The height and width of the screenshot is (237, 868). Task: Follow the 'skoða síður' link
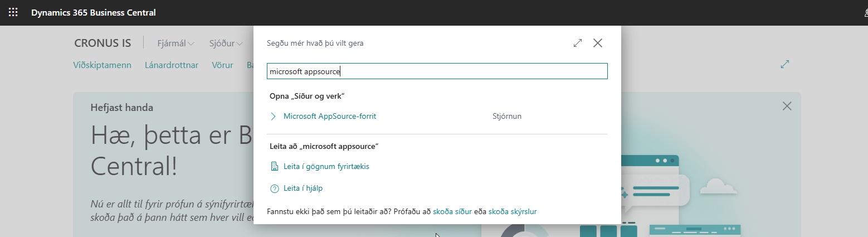pyautogui.click(x=452, y=212)
